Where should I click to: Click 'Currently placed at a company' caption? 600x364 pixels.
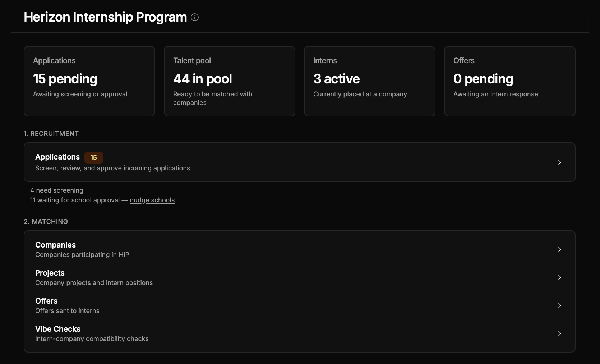click(x=360, y=94)
